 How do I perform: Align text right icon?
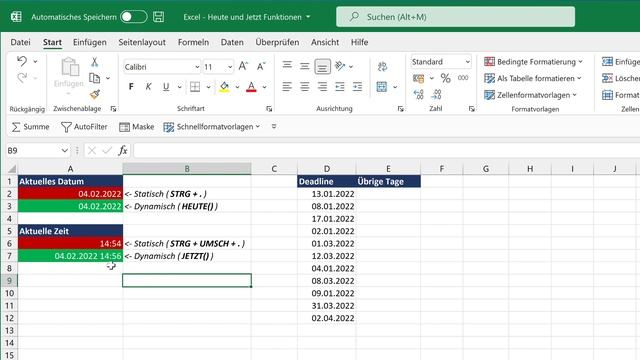click(x=322, y=87)
